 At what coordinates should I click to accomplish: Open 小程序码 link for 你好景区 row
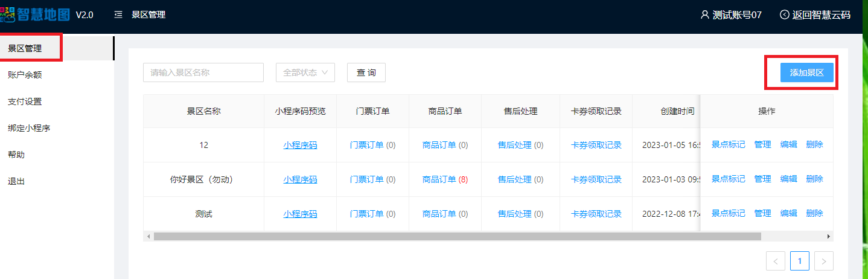coord(300,179)
